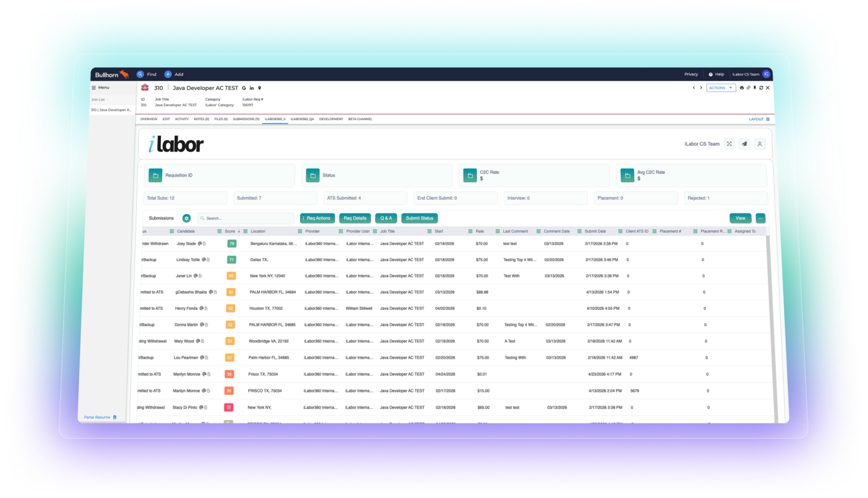The height and width of the screenshot is (498, 868).
Task: Click the print icon
Action: click(x=742, y=88)
